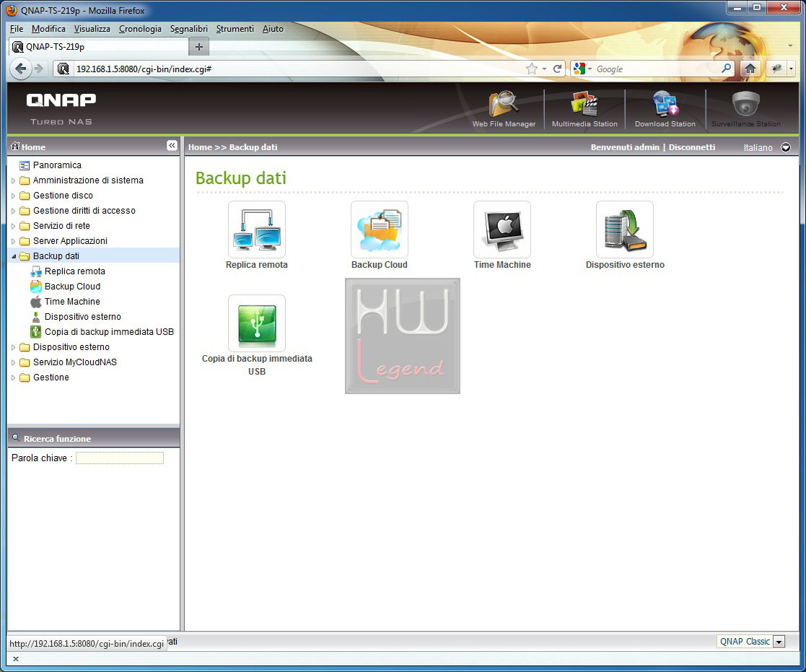Open Download Station

coord(665,108)
